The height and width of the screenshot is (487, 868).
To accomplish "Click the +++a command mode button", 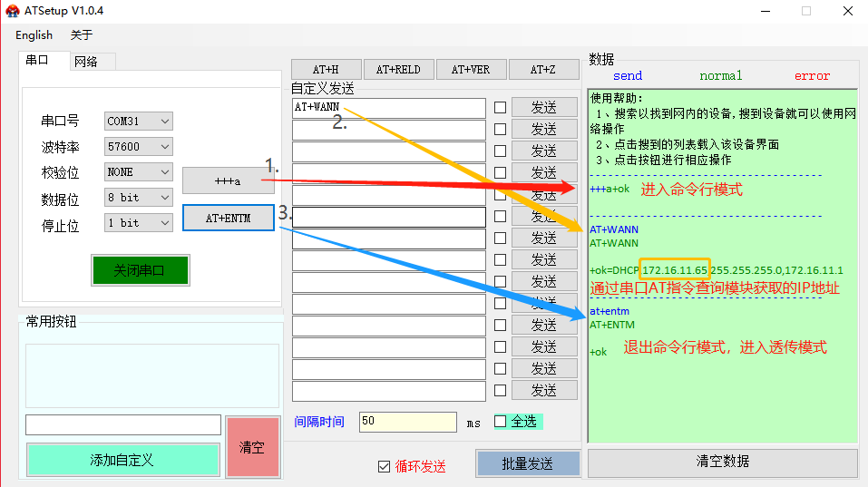I will point(228,180).
